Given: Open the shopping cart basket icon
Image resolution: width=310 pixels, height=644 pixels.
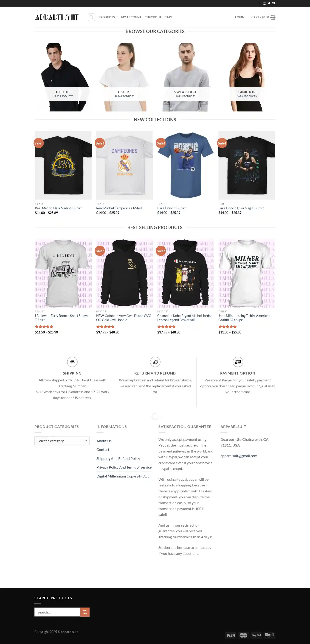Looking at the screenshot, I should pyautogui.click(x=273, y=17).
